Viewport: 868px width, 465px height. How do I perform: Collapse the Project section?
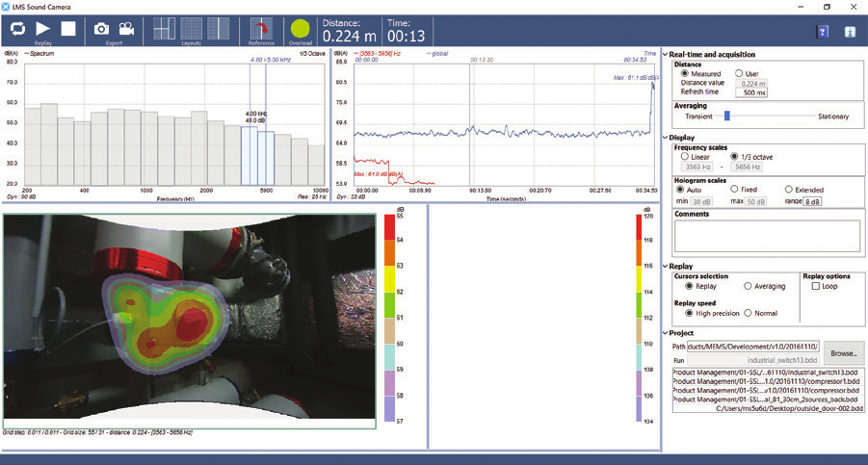[666, 333]
